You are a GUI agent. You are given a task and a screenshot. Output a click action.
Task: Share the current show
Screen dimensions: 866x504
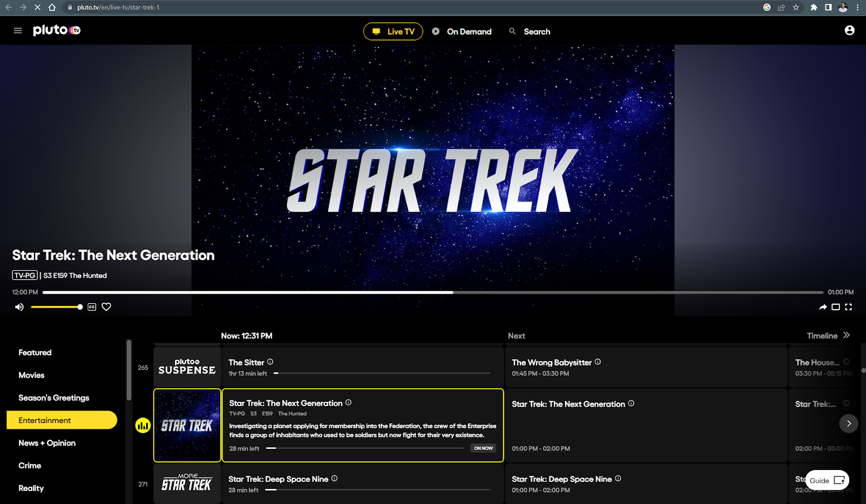click(x=823, y=307)
